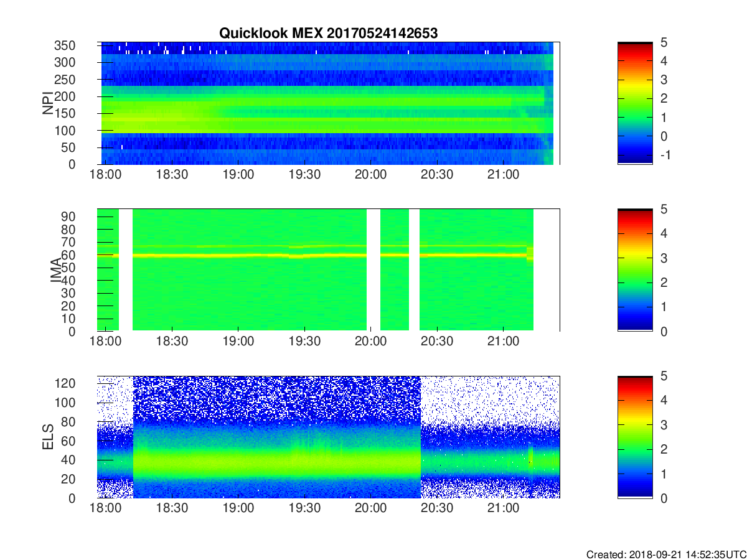
Task: Click the 2 label on ELS color bar
Action: (x=663, y=449)
